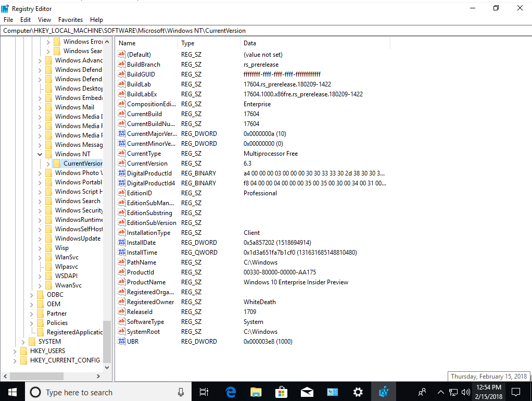Select the RegisteredOwner string icon
This screenshot has width=532, height=401.
(x=121, y=302)
